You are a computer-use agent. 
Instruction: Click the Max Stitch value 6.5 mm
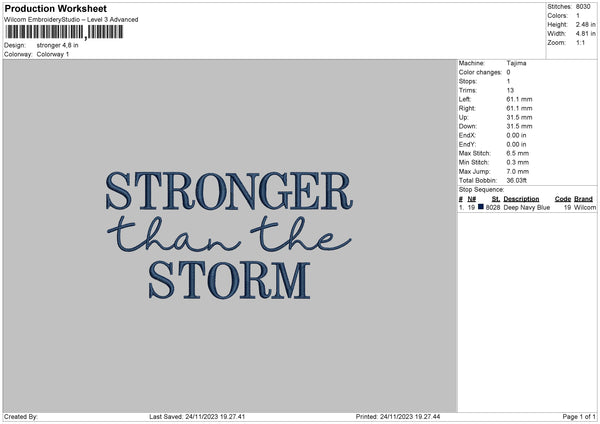coord(518,153)
